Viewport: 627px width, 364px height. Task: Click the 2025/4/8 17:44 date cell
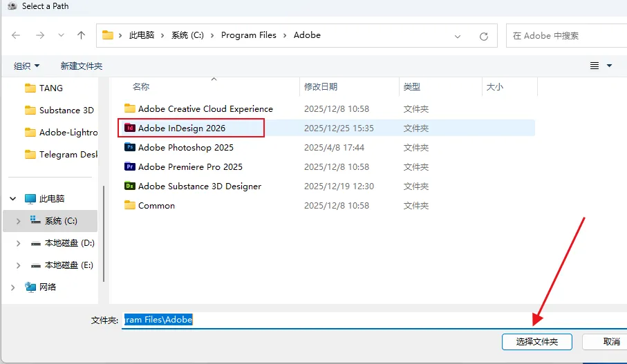click(334, 147)
